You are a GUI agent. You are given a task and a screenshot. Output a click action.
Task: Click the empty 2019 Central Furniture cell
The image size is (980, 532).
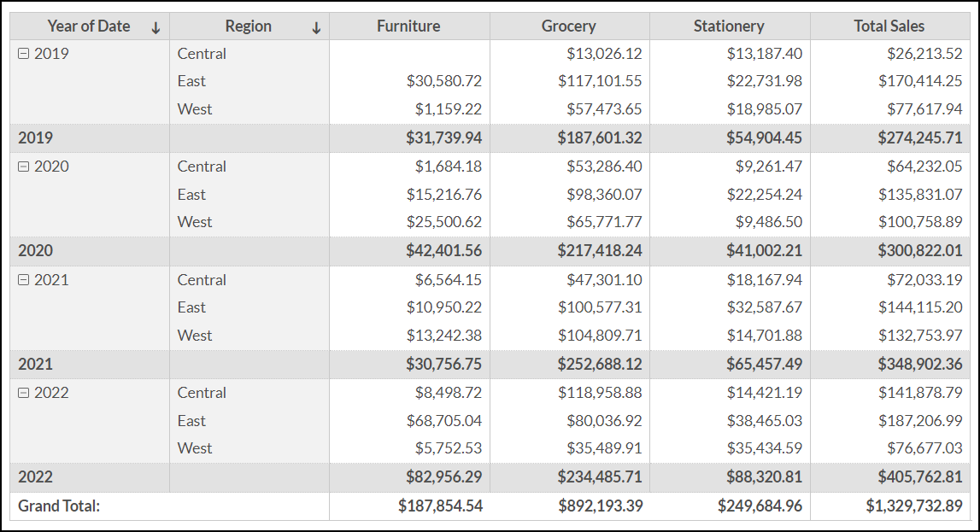click(409, 54)
